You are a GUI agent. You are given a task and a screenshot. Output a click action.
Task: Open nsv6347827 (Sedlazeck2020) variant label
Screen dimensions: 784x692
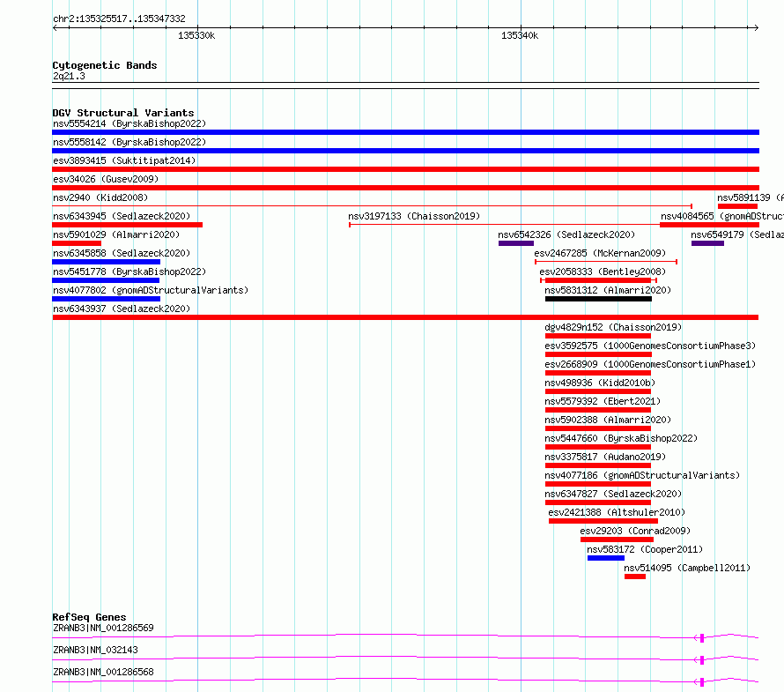613,494
